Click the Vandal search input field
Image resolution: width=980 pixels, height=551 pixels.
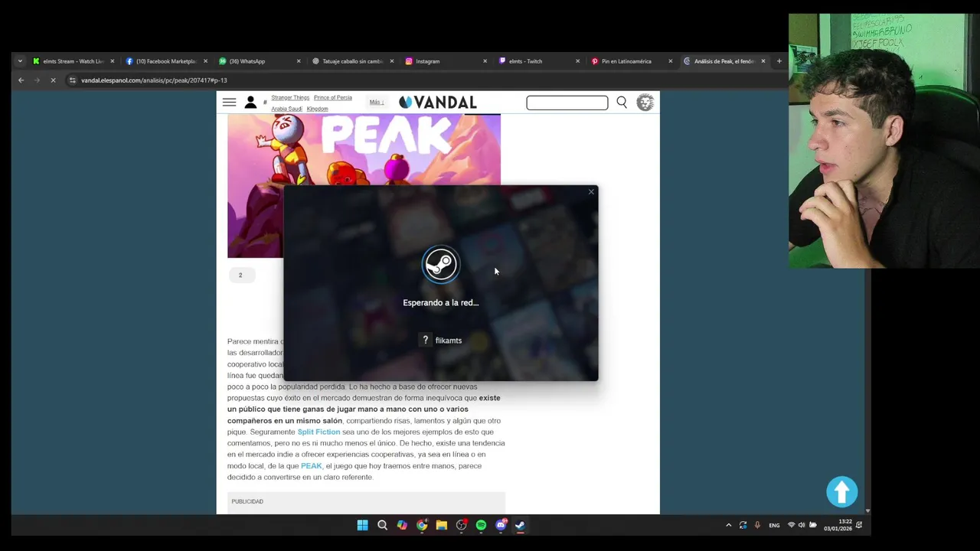(x=567, y=103)
